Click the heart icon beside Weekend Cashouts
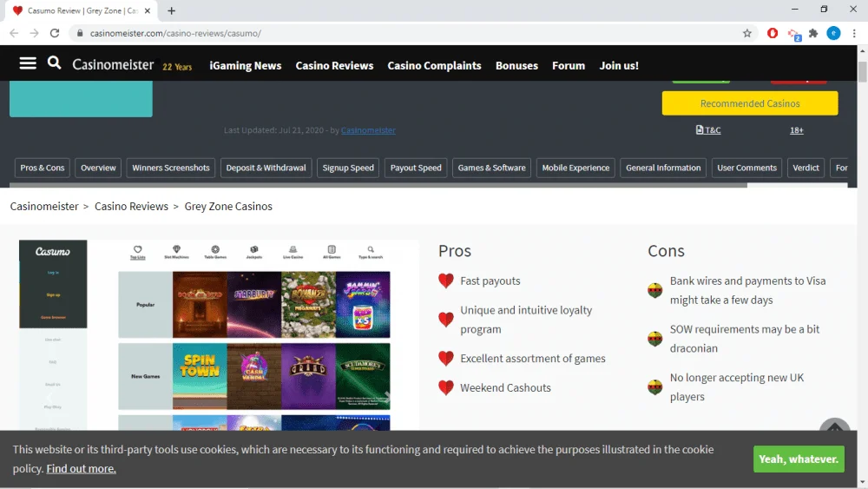Screen dimensions: 868x489 click(x=445, y=387)
